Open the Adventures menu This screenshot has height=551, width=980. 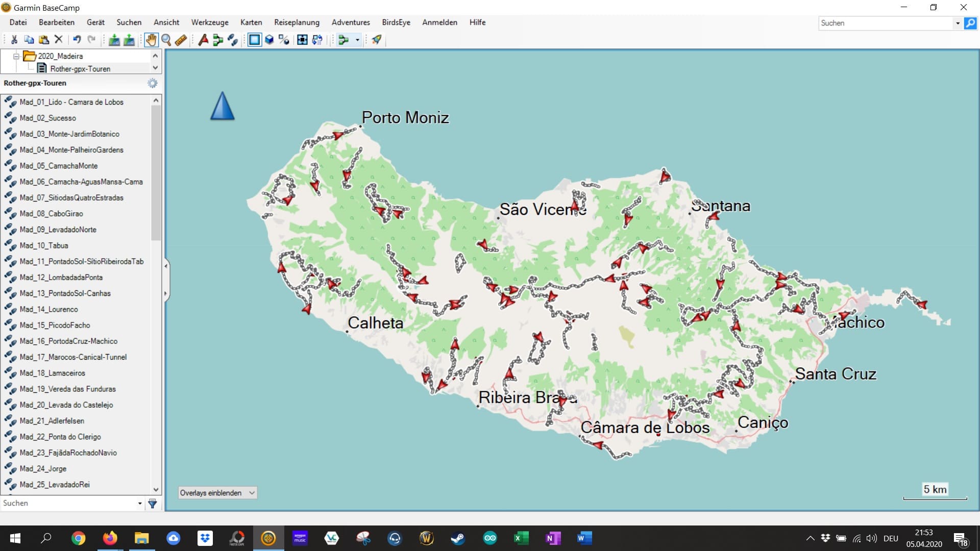(x=351, y=22)
